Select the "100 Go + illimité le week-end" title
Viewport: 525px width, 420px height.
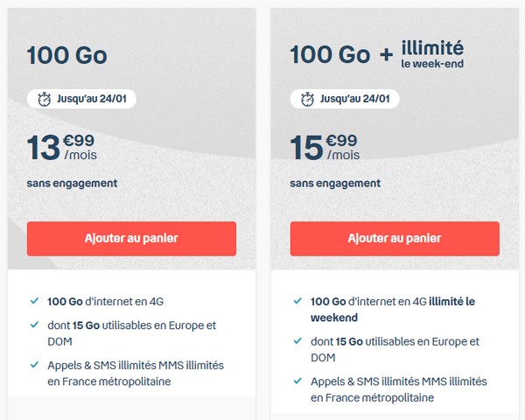(x=376, y=54)
